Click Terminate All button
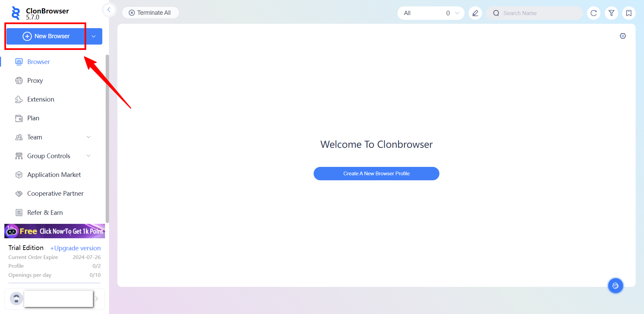 point(150,13)
